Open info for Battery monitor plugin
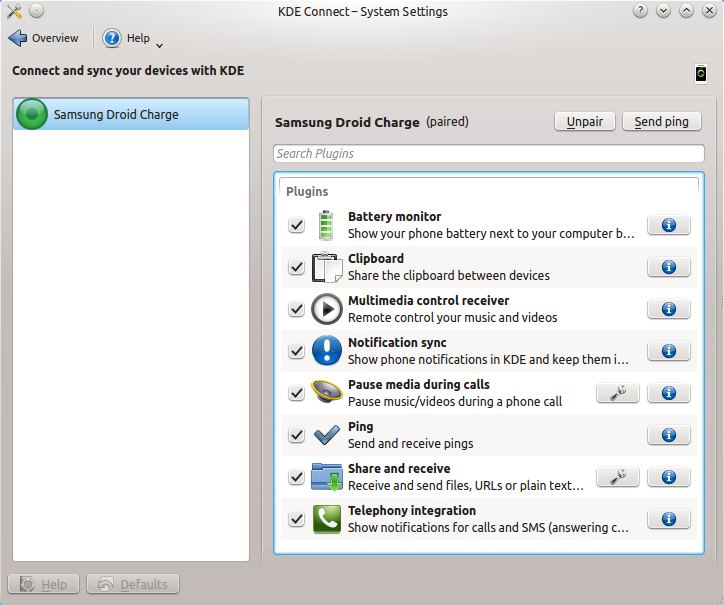Screen dimensions: 724x605 click(669, 225)
